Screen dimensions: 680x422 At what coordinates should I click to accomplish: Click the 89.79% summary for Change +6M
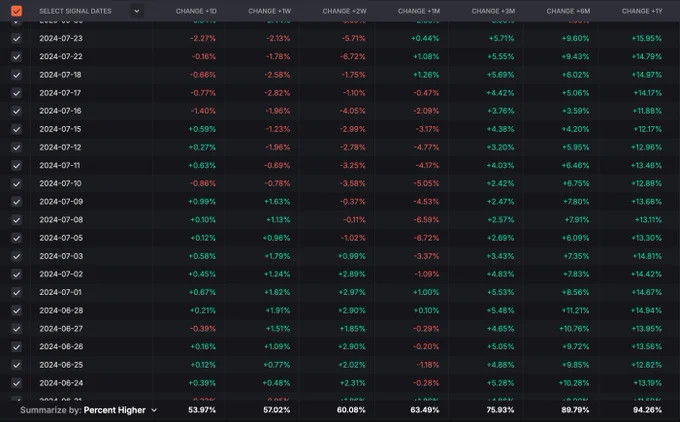(575, 410)
